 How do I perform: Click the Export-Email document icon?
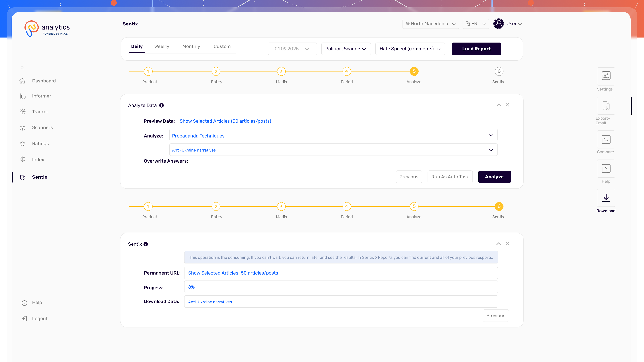coord(606,105)
